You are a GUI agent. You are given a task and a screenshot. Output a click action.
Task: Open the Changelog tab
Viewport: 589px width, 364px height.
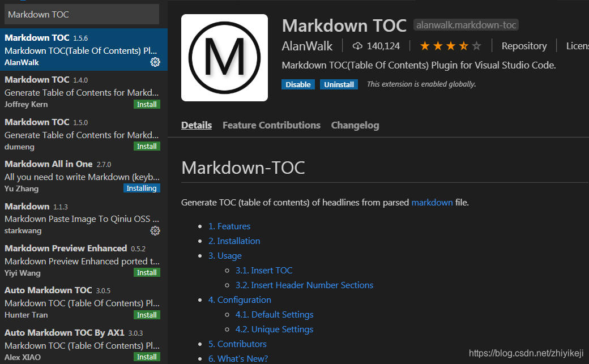click(355, 125)
